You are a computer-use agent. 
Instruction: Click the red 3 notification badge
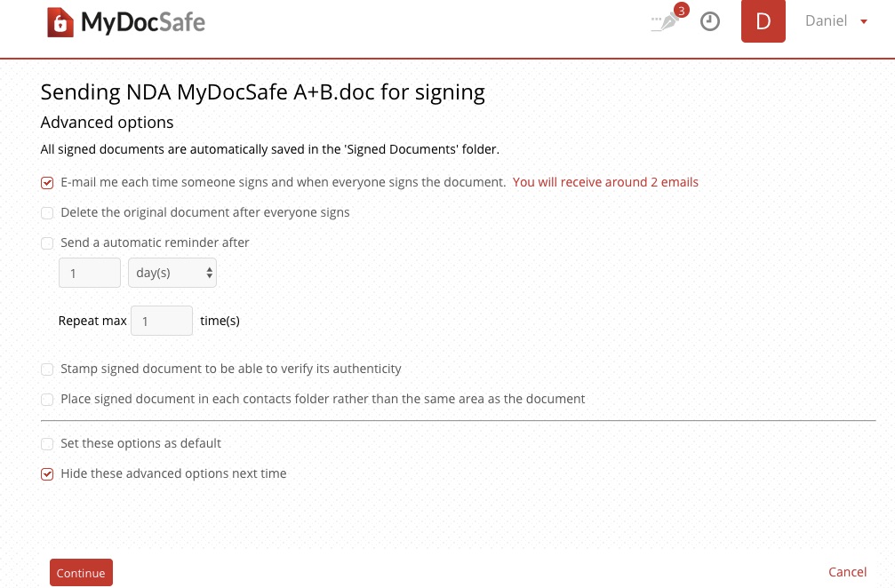tap(682, 11)
